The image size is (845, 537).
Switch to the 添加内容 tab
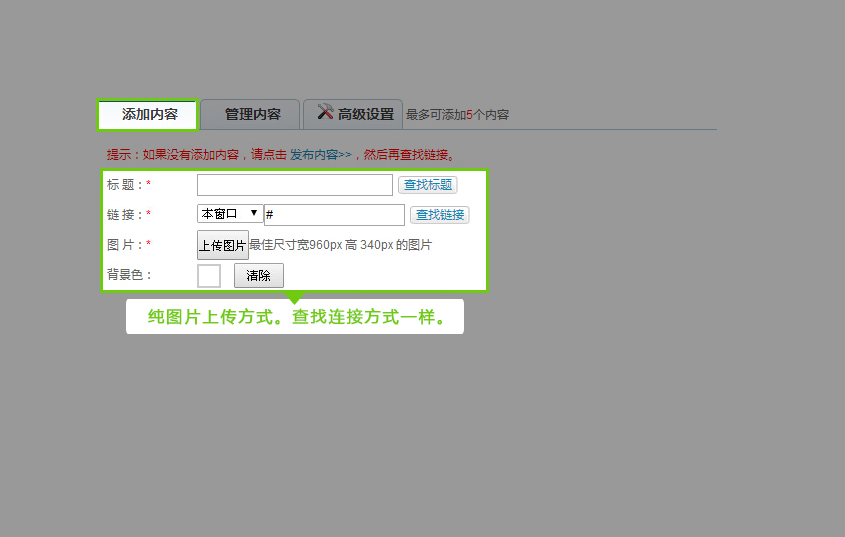(148, 114)
